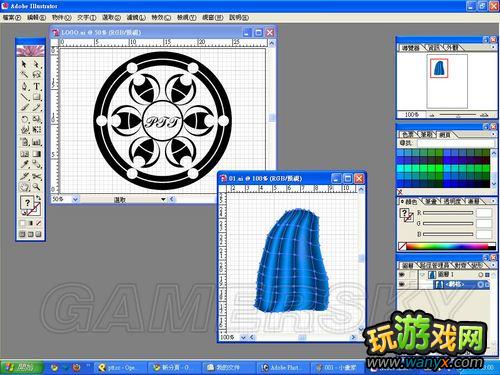Collapse layer 1 disclosure triangle
The width and height of the screenshot is (500, 375).
click(x=423, y=275)
